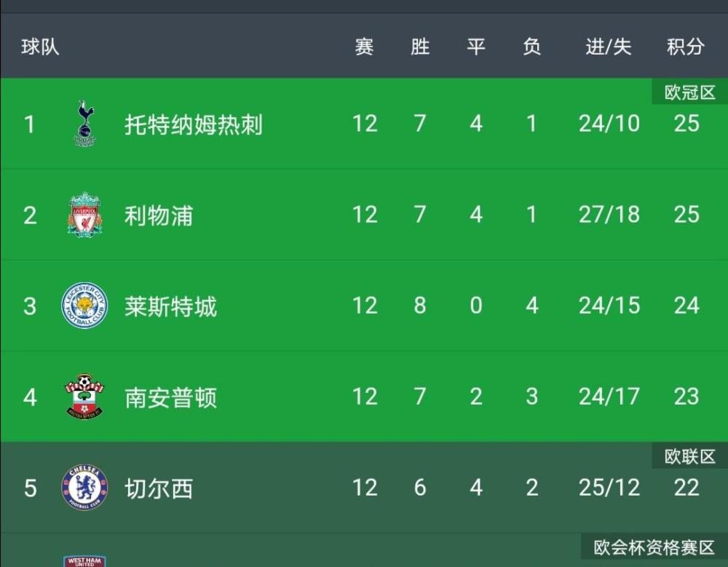The width and height of the screenshot is (728, 567).
Task: Tap the 赛 column header
Action: [x=364, y=47]
